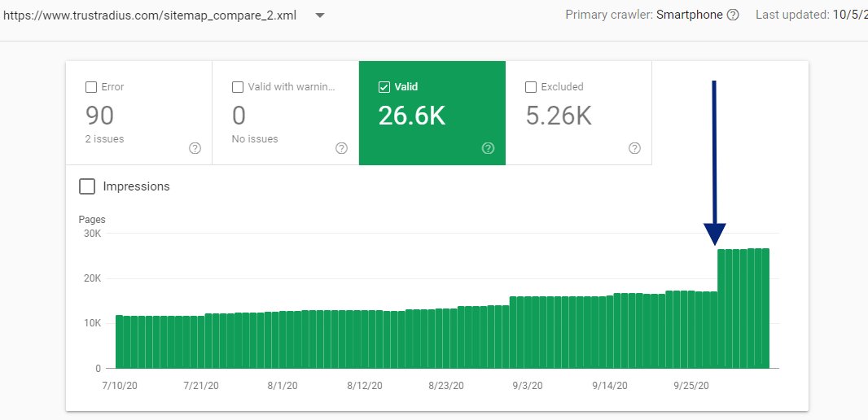The image size is (868, 420).
Task: Click the 10K y-axis label
Action: coord(93,323)
